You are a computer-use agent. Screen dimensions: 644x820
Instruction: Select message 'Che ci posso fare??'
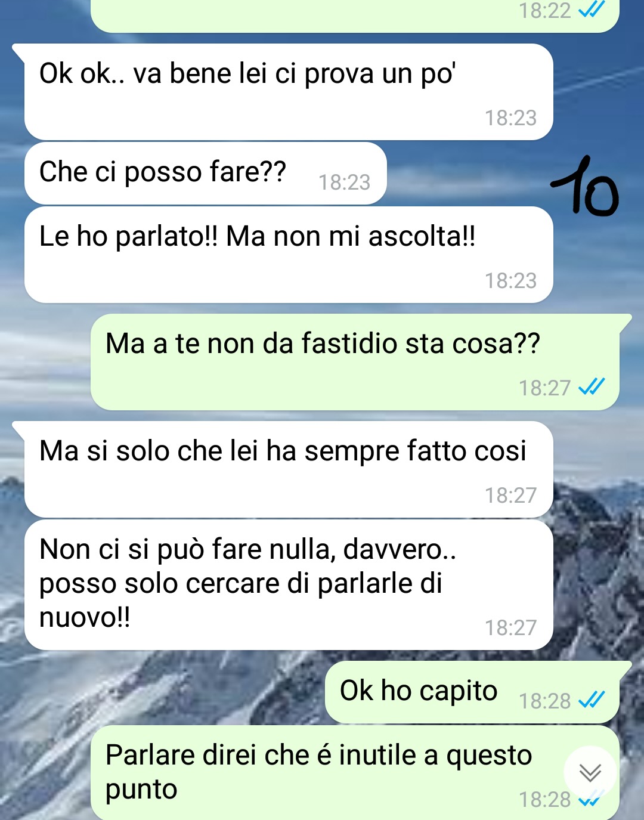click(206, 173)
